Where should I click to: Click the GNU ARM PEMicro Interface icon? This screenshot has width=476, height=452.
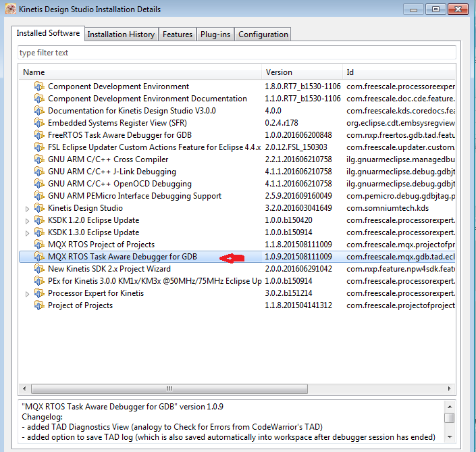tap(39, 196)
